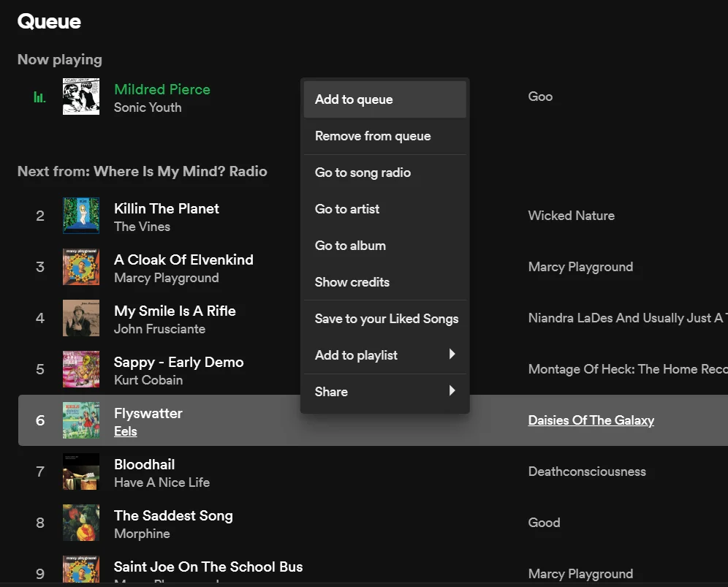Screen dimensions: 728x587
Task: Open the Montage Of Heck album link
Action: [628, 368]
